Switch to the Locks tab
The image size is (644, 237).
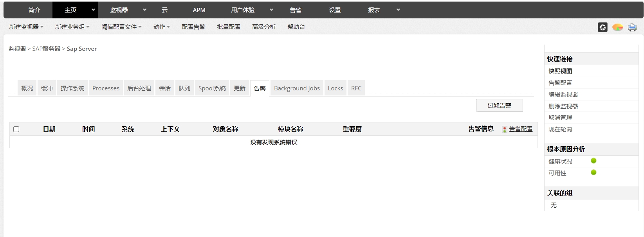(x=335, y=88)
